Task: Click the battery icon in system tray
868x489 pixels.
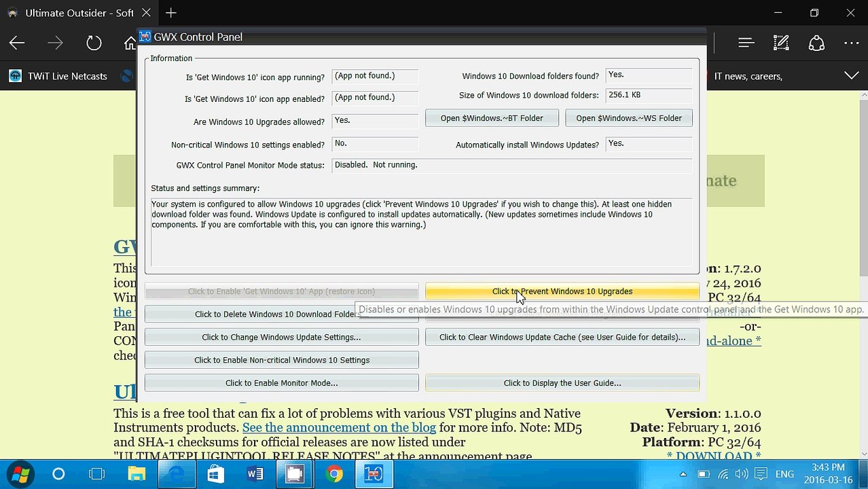Action: click(704, 474)
